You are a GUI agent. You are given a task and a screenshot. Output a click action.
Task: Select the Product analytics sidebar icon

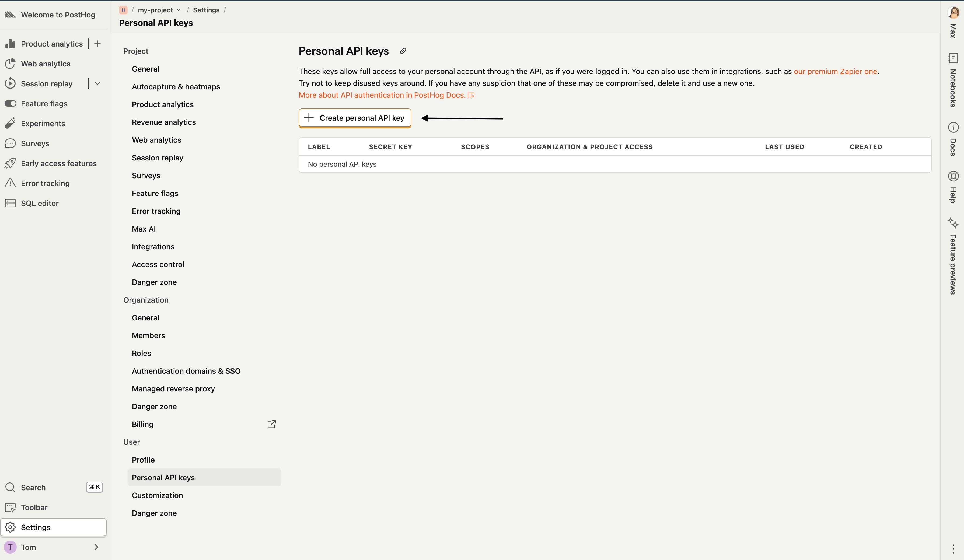tap(10, 44)
